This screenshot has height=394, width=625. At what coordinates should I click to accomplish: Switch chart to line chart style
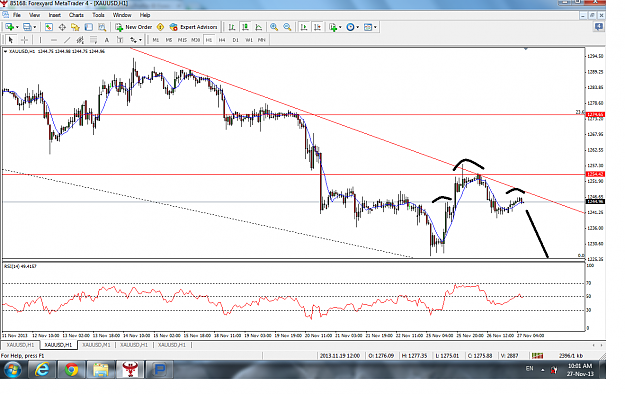click(259, 27)
